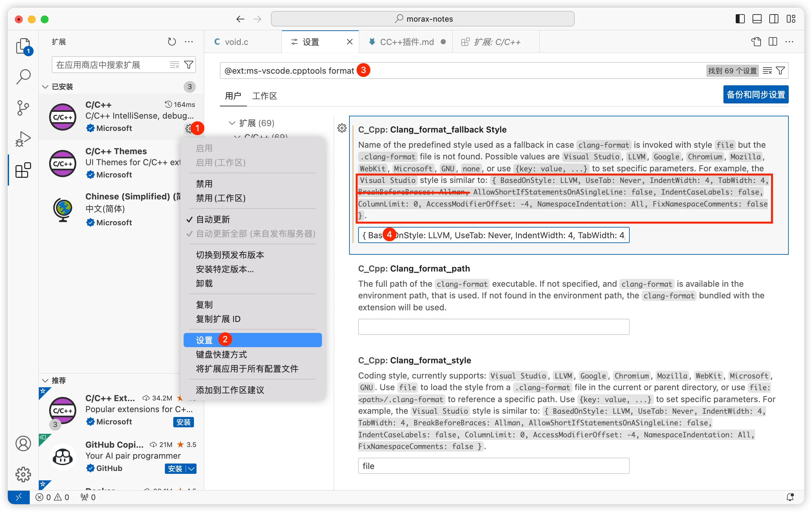Choose 复制 in context menu
This screenshot has width=812, height=512.
(252, 305)
